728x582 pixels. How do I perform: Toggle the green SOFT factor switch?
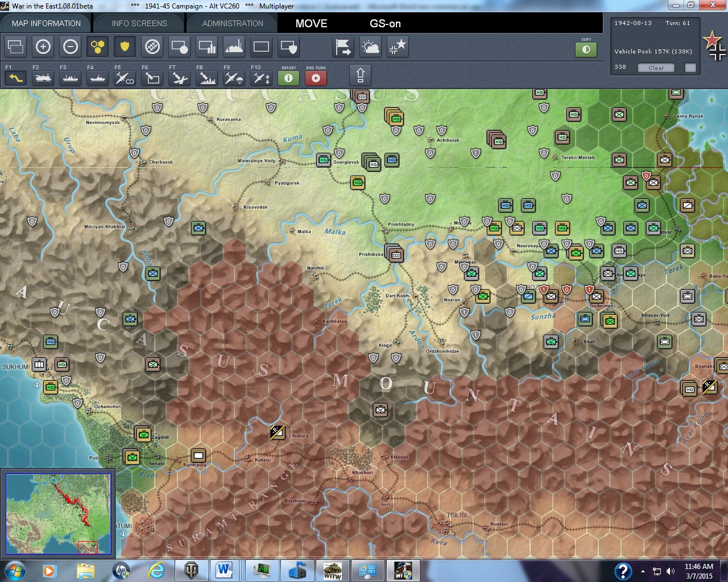[x=586, y=49]
